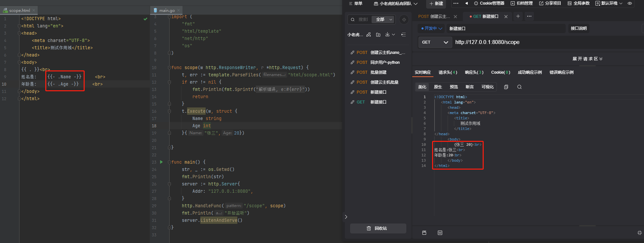644x243 pixels.
Task: Open the 菜单 hamburger menu
Action: pyautogui.click(x=355, y=3)
